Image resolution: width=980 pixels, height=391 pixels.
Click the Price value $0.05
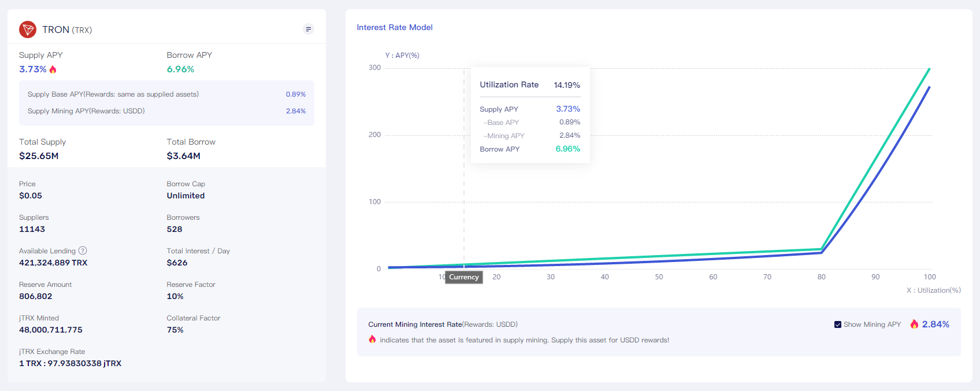point(31,195)
